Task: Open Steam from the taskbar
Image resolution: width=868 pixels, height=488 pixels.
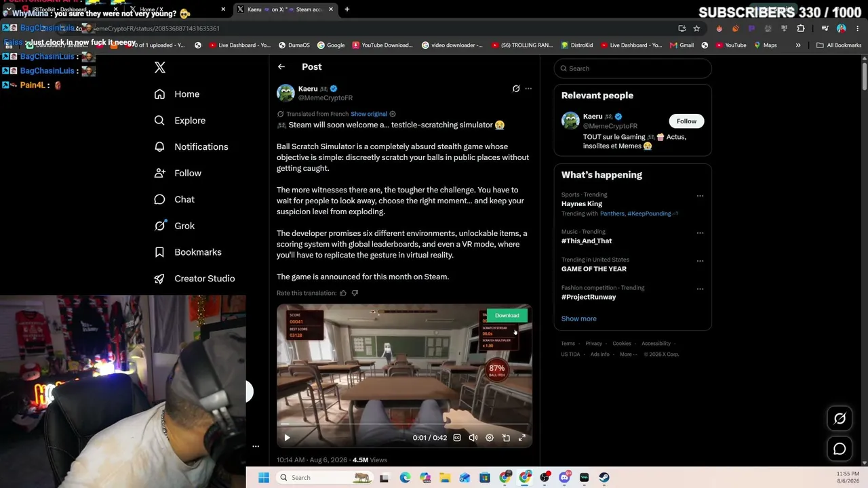Action: (604, 478)
